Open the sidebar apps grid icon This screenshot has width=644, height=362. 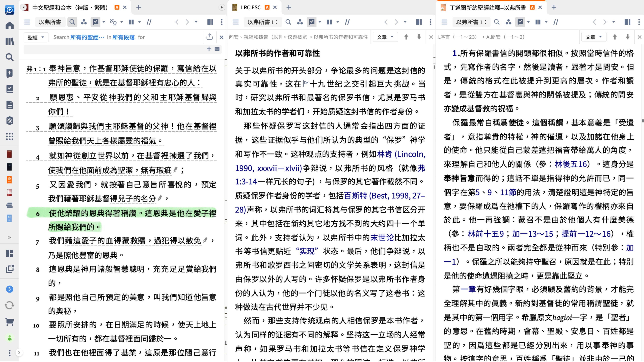(x=10, y=136)
